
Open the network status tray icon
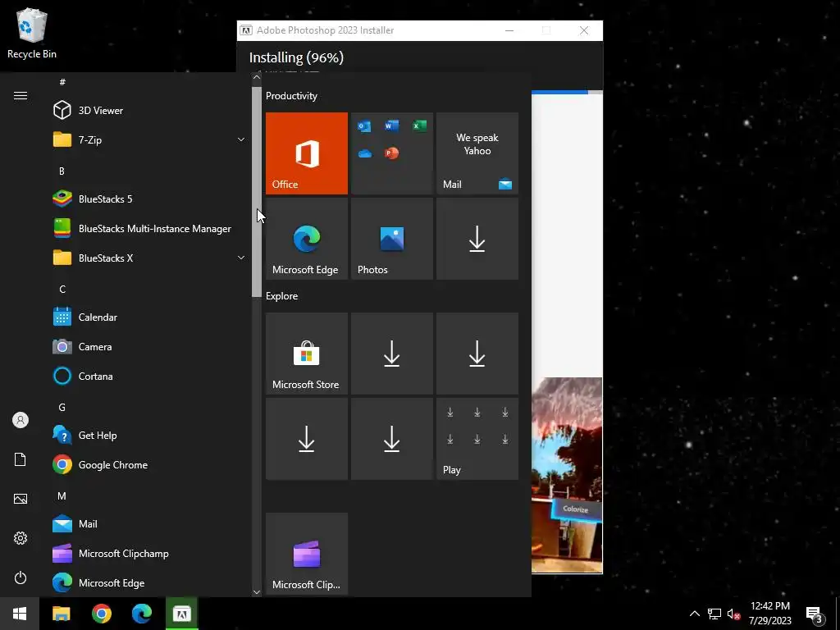coord(714,614)
